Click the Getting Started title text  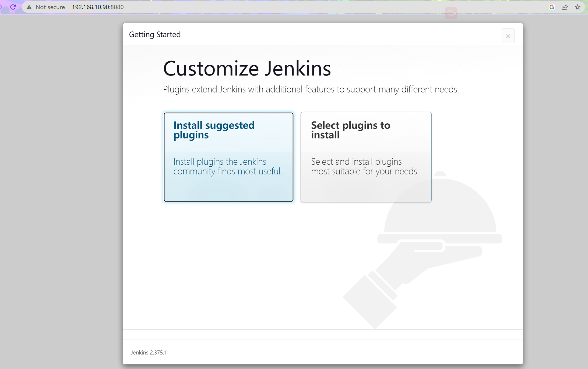click(155, 34)
